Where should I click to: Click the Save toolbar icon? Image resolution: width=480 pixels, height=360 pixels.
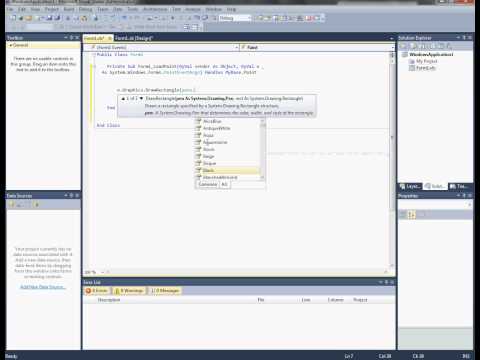[x=49, y=18]
